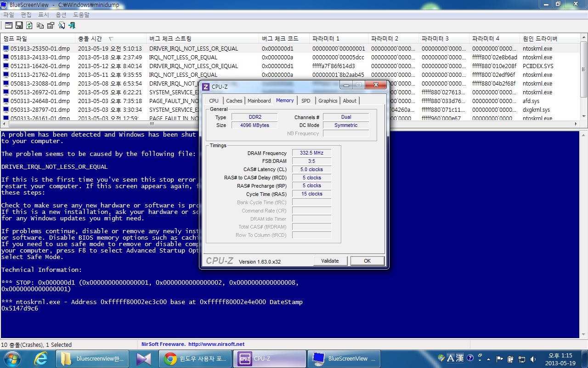Image resolution: width=588 pixels, height=368 pixels.
Task: Click the Advanced Options toolbar icon in BlueScreenView
Action: [x=8, y=25]
